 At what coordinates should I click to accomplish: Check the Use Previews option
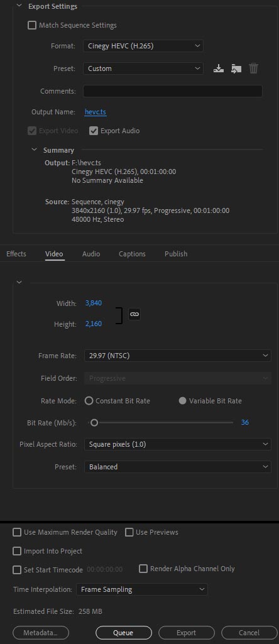click(129, 532)
